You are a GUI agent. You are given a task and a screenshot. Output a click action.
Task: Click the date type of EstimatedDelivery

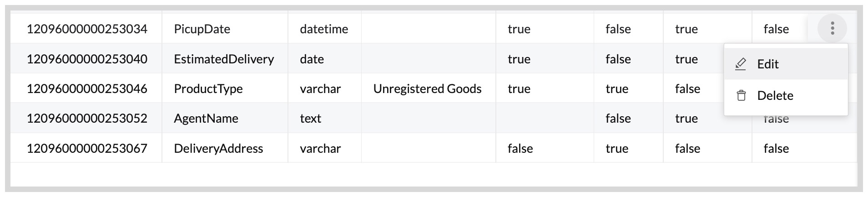coord(312,59)
